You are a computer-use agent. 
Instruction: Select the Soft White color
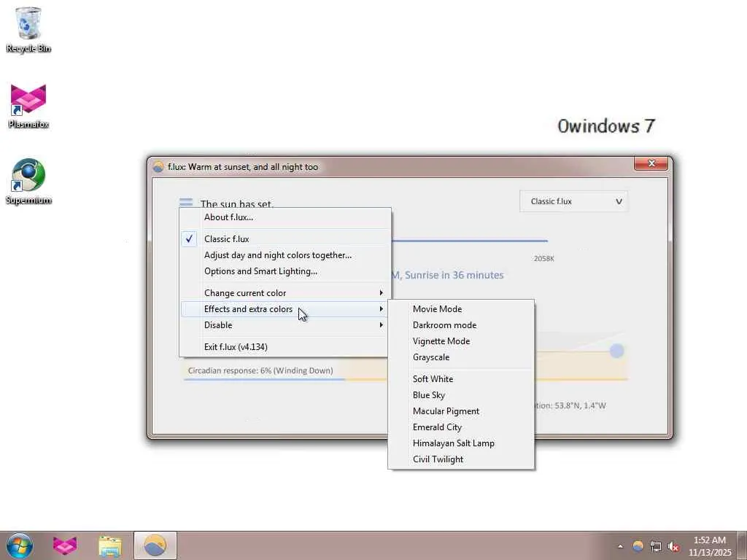461,379
